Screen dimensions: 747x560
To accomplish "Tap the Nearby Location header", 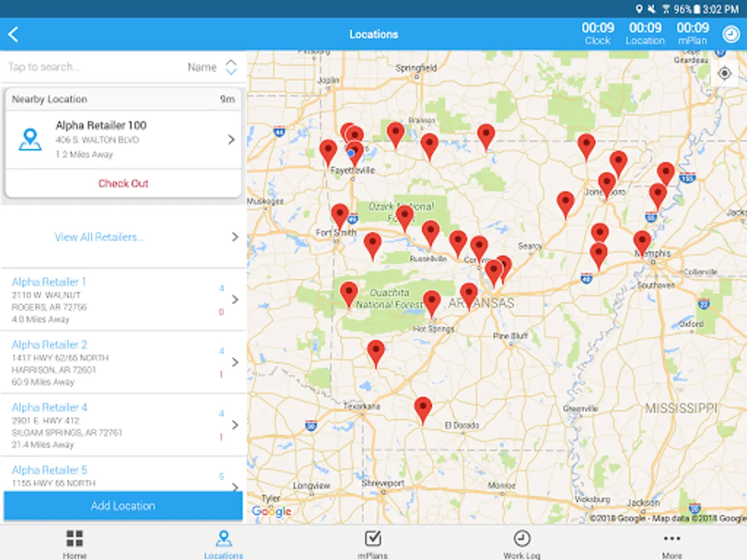I will [x=123, y=99].
